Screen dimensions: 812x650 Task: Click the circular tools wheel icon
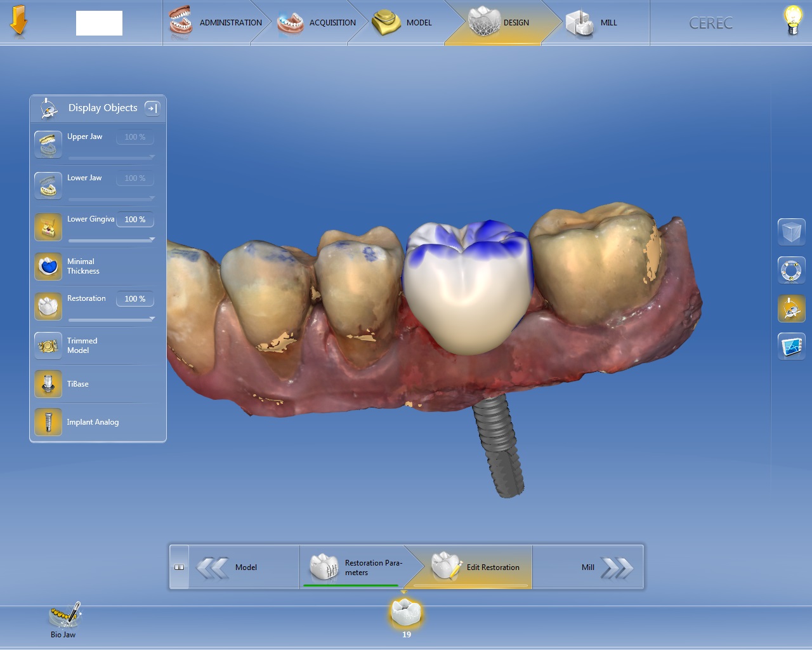pos(791,270)
